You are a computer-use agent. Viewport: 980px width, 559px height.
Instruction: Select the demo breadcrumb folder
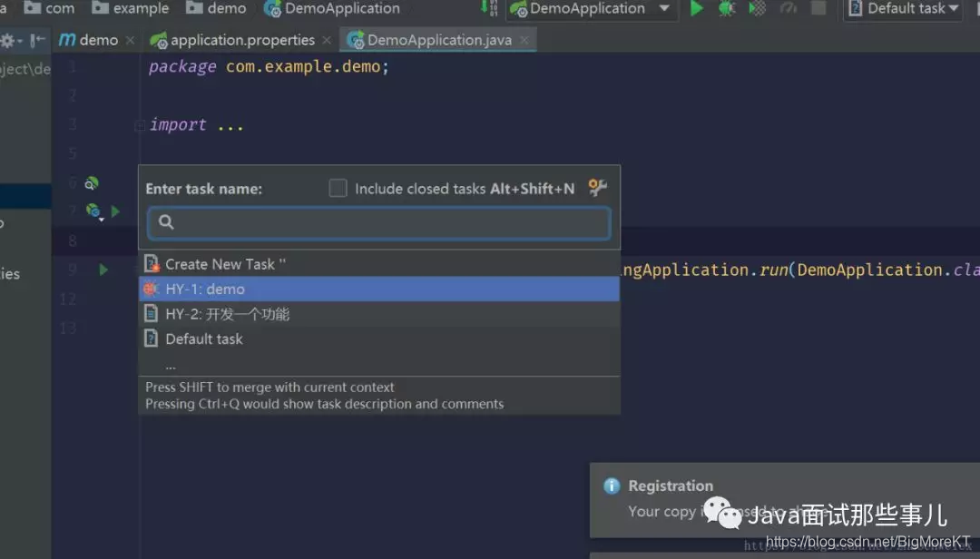pyautogui.click(x=216, y=8)
